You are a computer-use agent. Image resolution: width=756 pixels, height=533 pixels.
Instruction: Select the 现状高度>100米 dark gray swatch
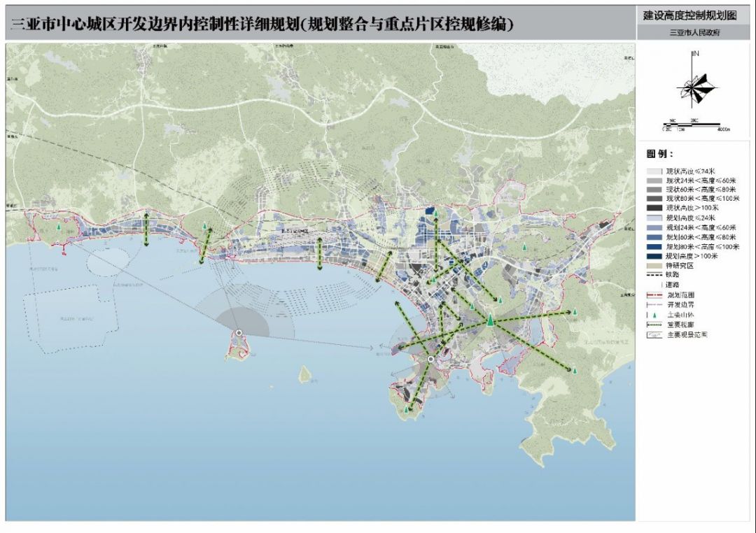653,208
